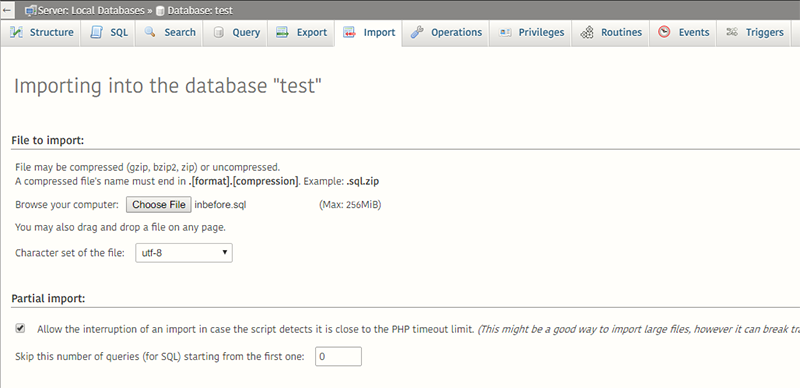
Task: Click the Events clock icon
Action: click(x=664, y=32)
